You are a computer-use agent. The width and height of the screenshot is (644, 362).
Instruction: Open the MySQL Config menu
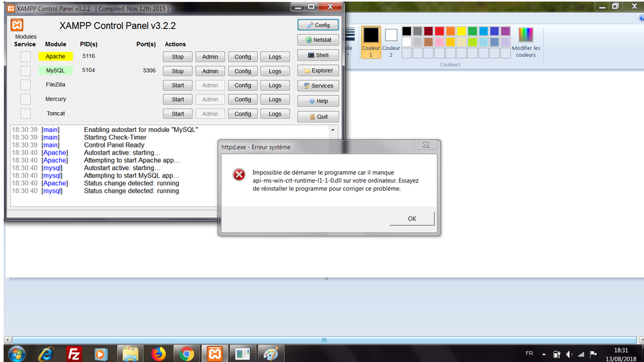tap(243, 71)
